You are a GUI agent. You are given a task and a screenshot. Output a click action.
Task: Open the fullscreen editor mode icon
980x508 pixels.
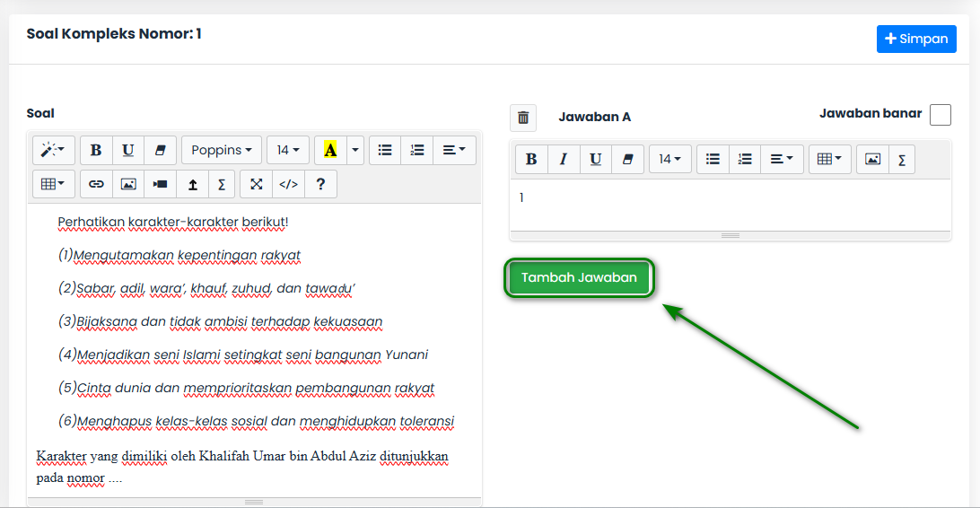(x=257, y=184)
